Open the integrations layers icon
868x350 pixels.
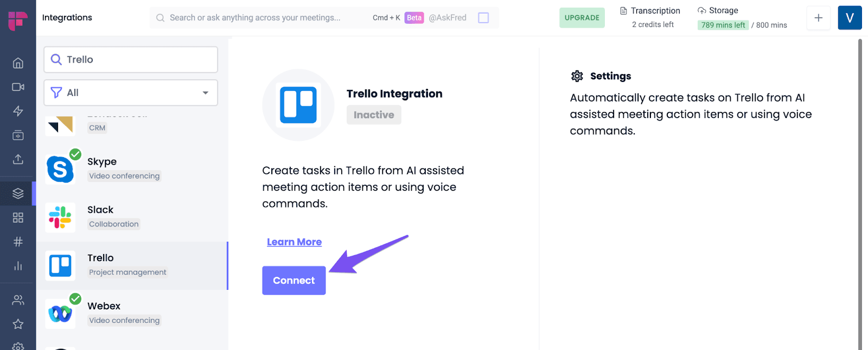click(18, 193)
